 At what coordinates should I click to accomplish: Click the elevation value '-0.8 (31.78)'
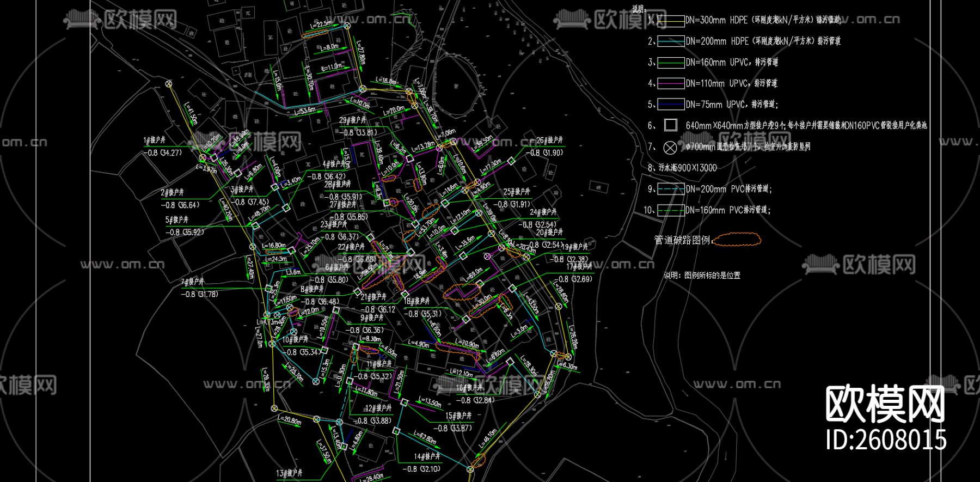point(200,294)
